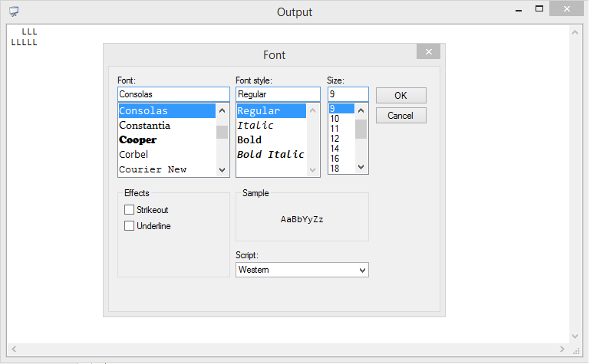The height and width of the screenshot is (364, 590).
Task: Open the Script dropdown showing Western
Action: pyautogui.click(x=302, y=270)
